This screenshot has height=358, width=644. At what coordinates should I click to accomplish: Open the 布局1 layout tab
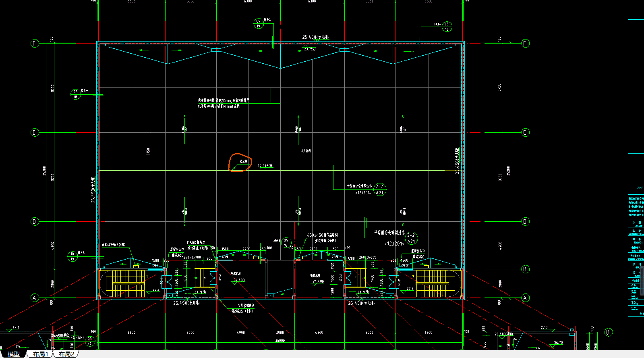click(40, 354)
